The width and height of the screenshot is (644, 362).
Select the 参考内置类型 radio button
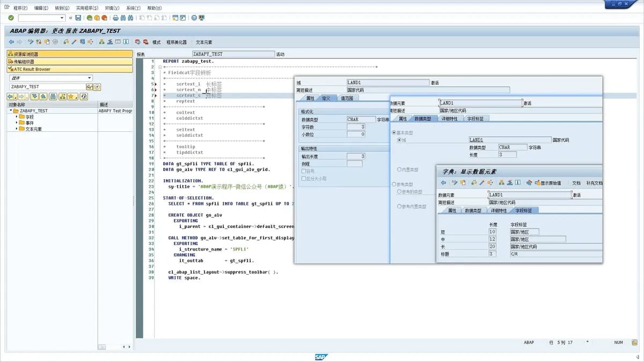tap(399, 206)
